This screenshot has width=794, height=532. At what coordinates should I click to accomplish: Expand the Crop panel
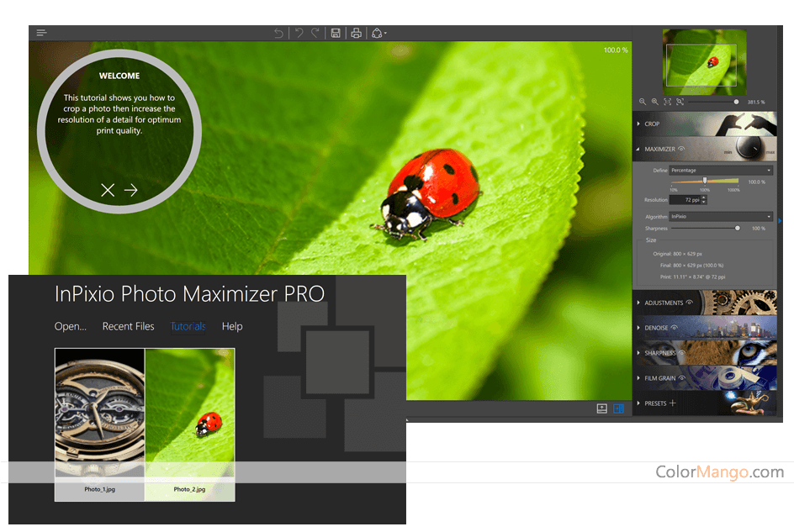click(x=652, y=124)
